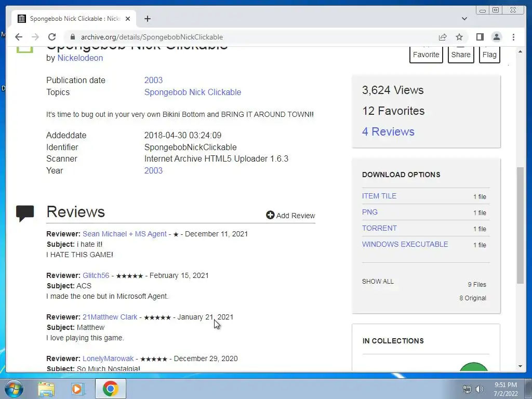
Task: Click the browser forward arrow
Action: 35,37
